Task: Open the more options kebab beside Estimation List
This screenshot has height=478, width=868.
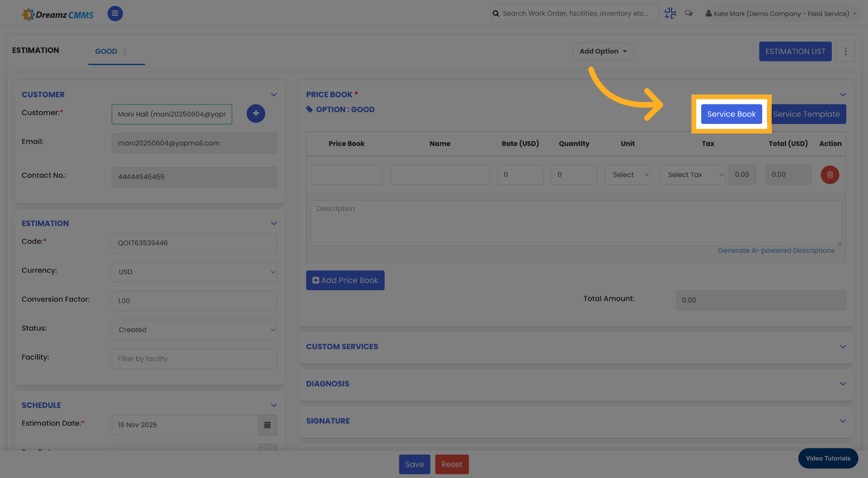Action: pos(845,52)
